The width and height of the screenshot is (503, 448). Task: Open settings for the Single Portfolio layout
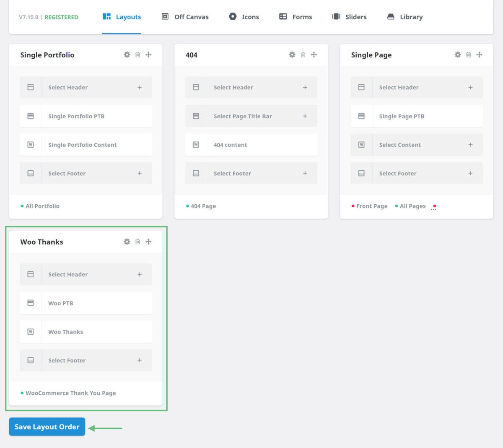pos(127,55)
